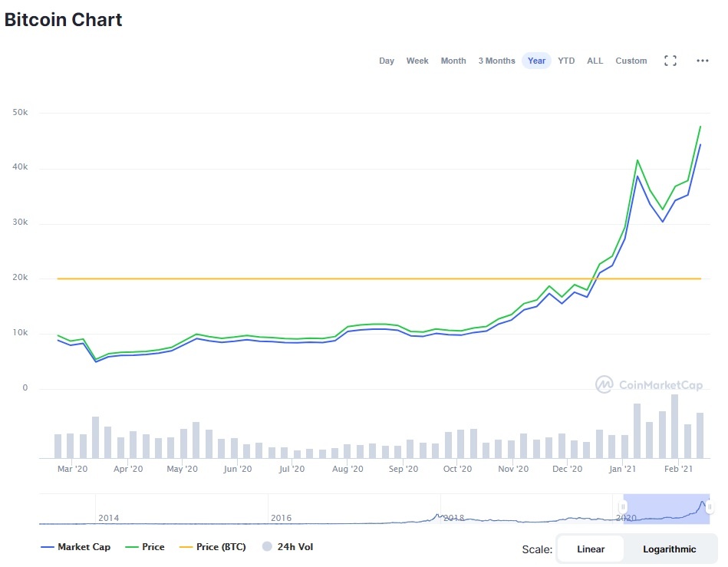Select the Year range tab

tap(537, 61)
